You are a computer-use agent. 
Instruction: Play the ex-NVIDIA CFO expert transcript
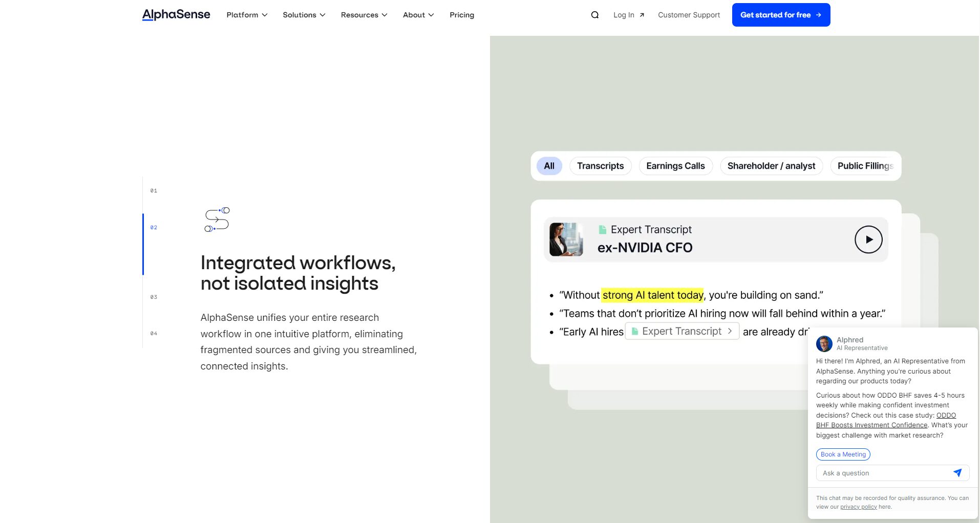[868, 239]
